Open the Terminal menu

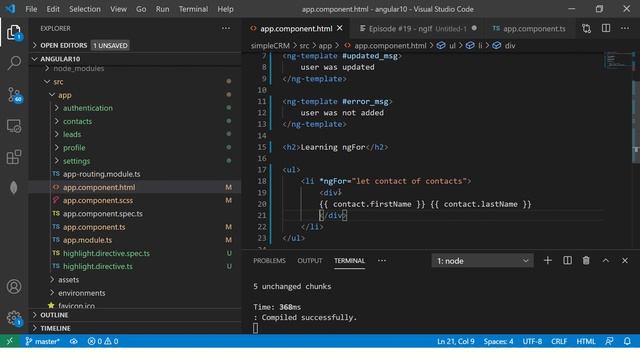[193, 9]
